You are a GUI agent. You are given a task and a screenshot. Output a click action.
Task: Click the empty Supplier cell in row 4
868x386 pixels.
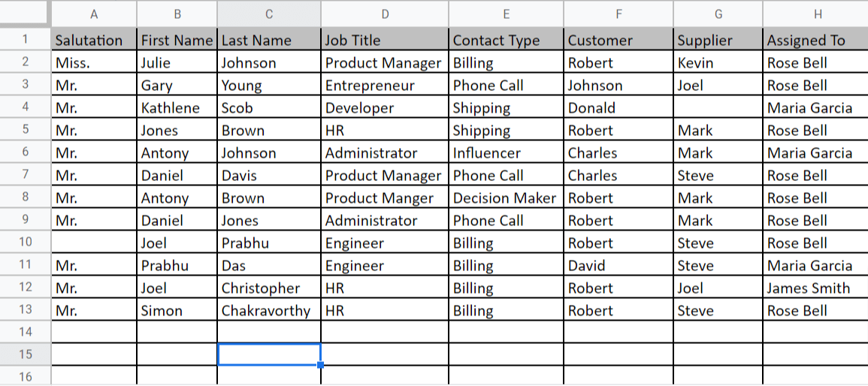718,108
